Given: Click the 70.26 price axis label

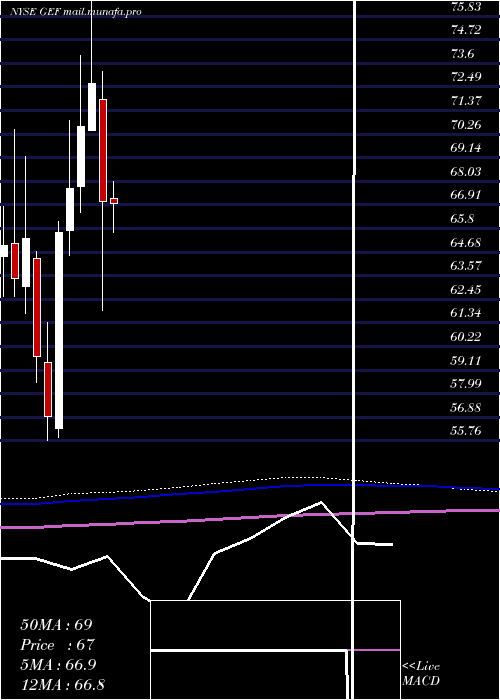Looking at the screenshot, I should pos(466,124).
